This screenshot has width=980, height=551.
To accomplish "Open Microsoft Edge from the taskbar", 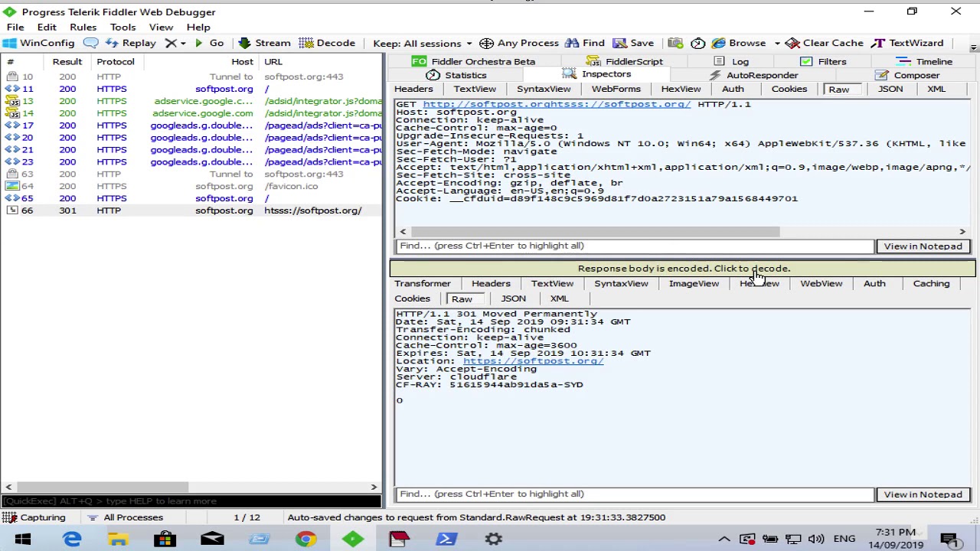I will click(x=72, y=540).
